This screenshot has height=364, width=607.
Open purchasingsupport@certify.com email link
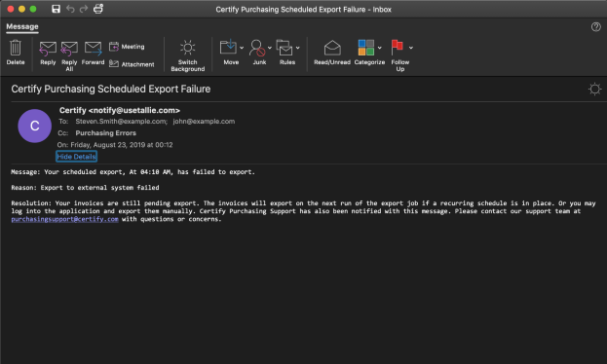(64, 219)
